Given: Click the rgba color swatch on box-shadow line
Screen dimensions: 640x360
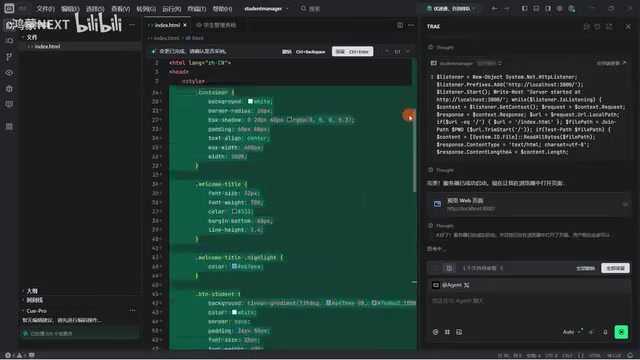Looking at the screenshot, I should tap(289, 120).
